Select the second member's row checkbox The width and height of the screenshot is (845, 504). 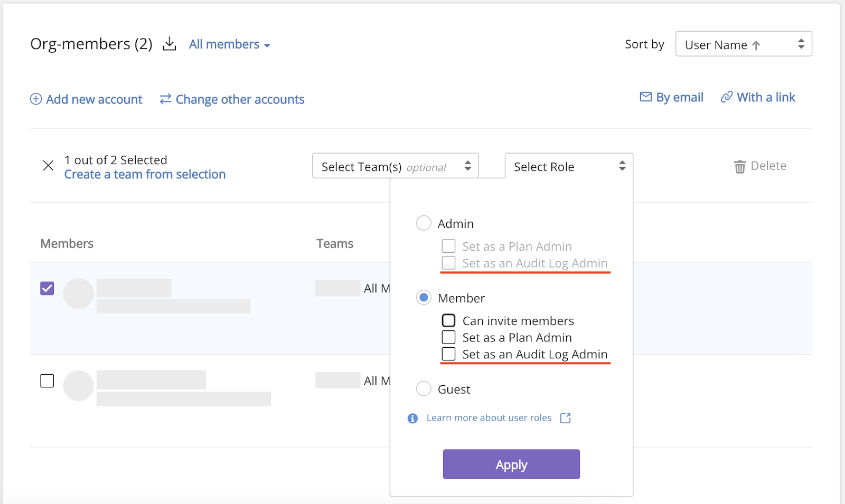(47, 381)
